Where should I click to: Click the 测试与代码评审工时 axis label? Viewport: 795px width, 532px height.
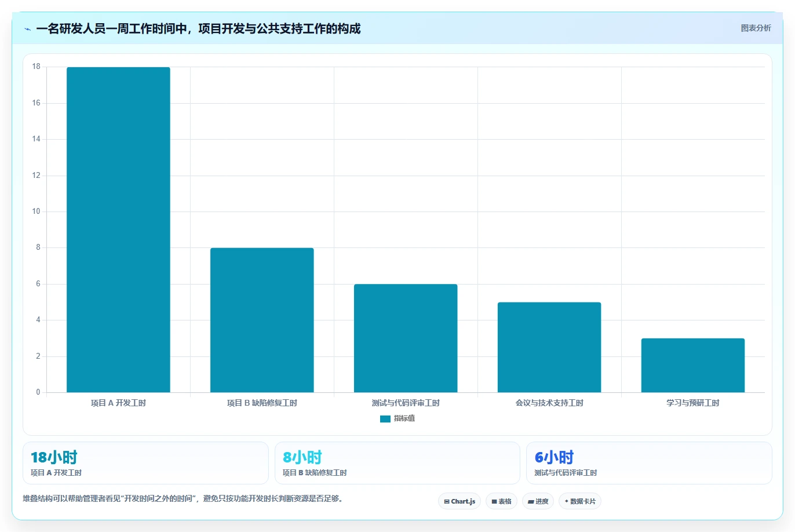pos(406,403)
